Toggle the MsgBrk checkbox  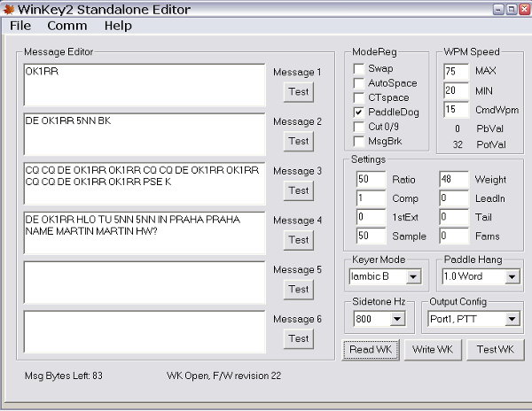[x=358, y=142]
